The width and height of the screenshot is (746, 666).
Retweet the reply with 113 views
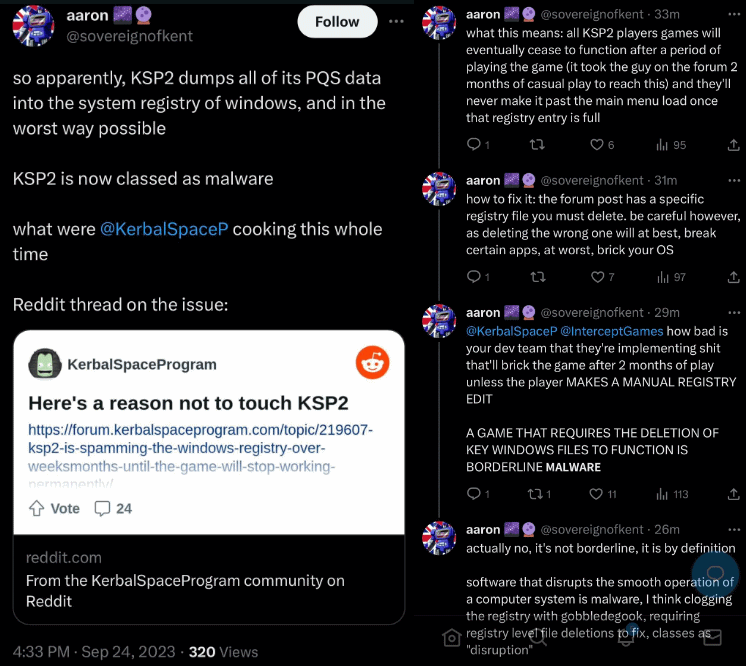[536, 494]
